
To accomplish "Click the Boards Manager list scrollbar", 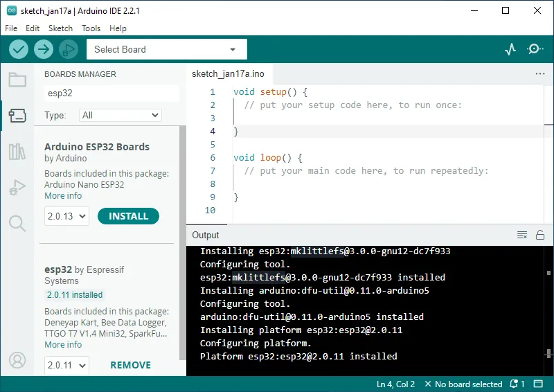I will pos(182,242).
